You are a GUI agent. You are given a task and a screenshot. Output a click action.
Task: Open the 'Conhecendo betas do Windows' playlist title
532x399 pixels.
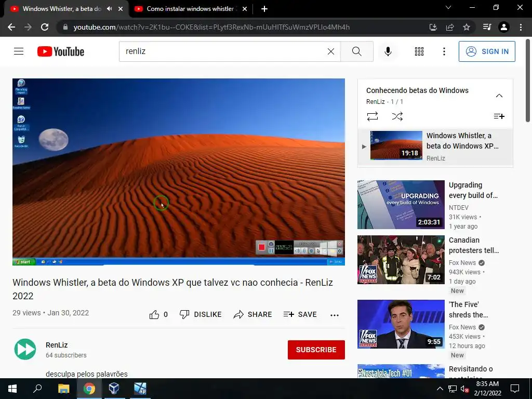(417, 90)
